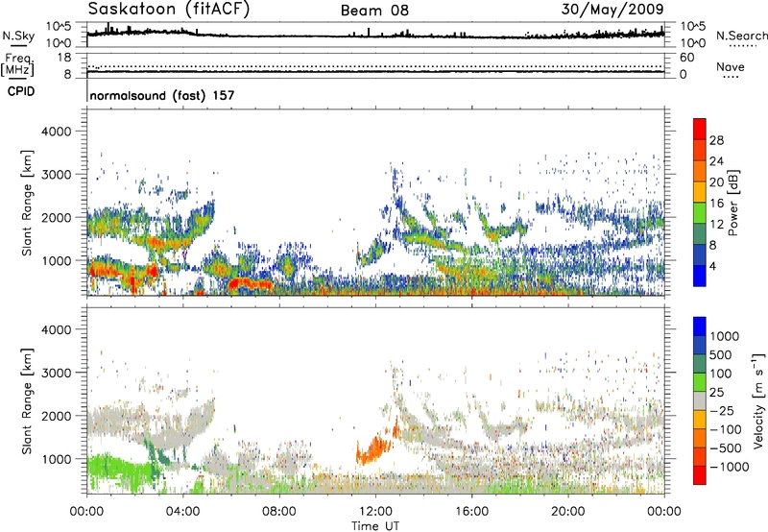Select the "N.Sky" legend label
The height and width of the screenshot is (532, 768).
coord(18,36)
